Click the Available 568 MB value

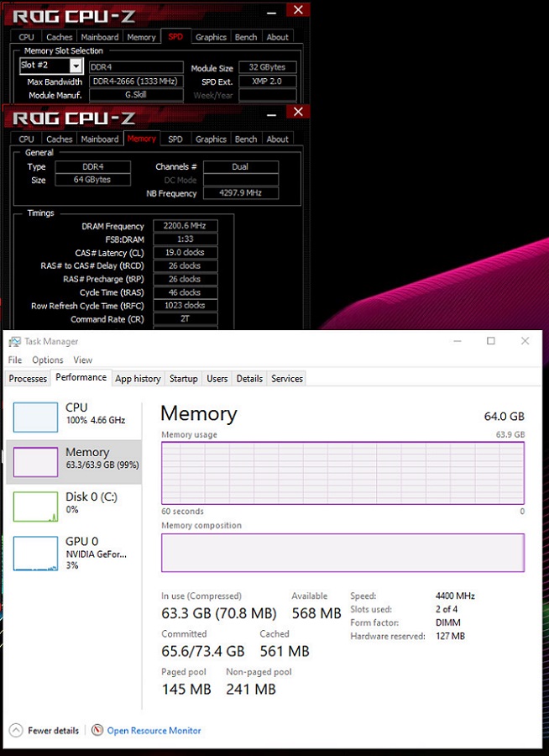(x=316, y=613)
